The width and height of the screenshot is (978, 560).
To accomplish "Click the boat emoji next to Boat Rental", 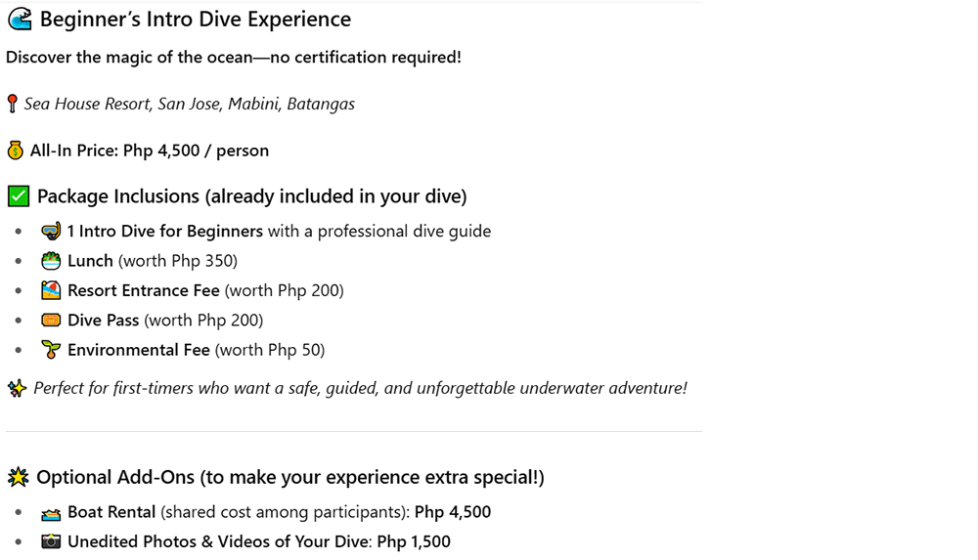I will [x=51, y=513].
